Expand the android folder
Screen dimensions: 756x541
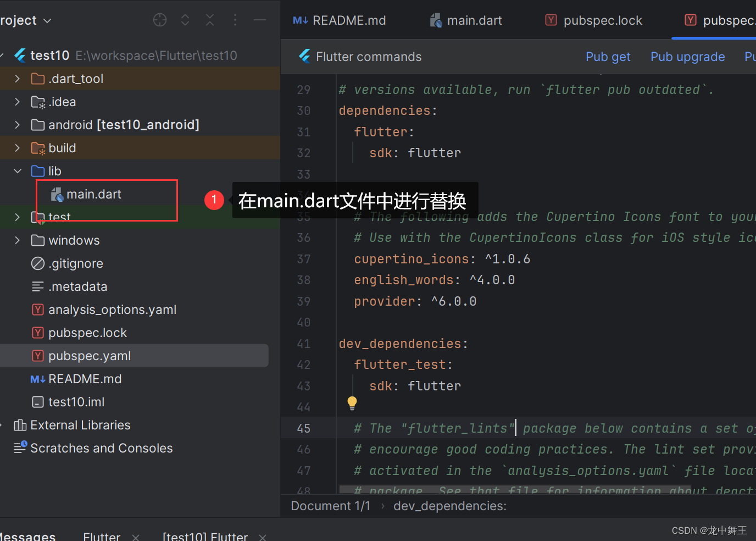pos(18,125)
